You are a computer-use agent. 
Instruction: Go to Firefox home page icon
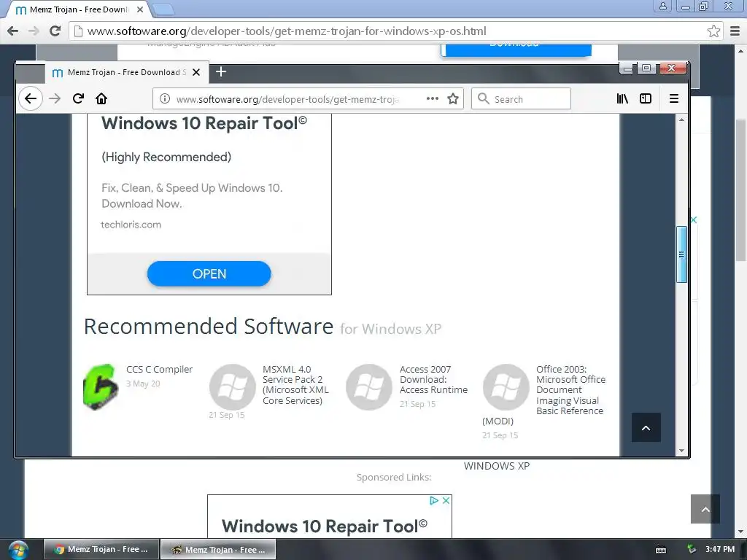101,98
